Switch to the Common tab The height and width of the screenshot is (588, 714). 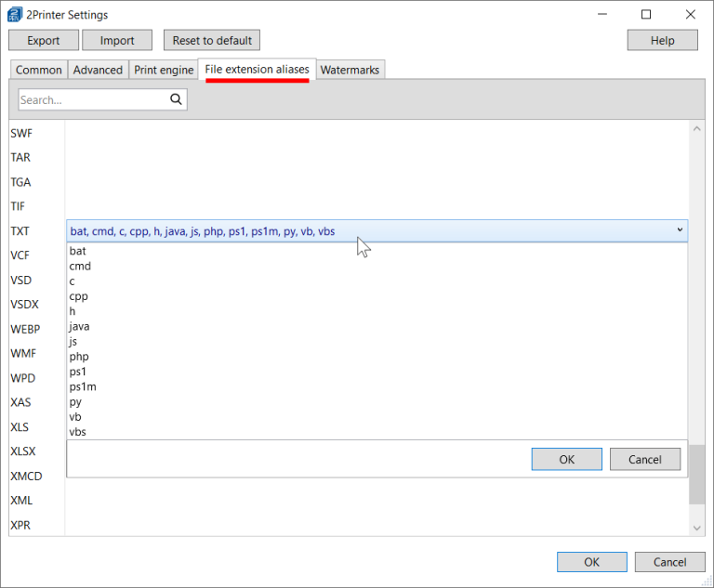click(x=39, y=70)
